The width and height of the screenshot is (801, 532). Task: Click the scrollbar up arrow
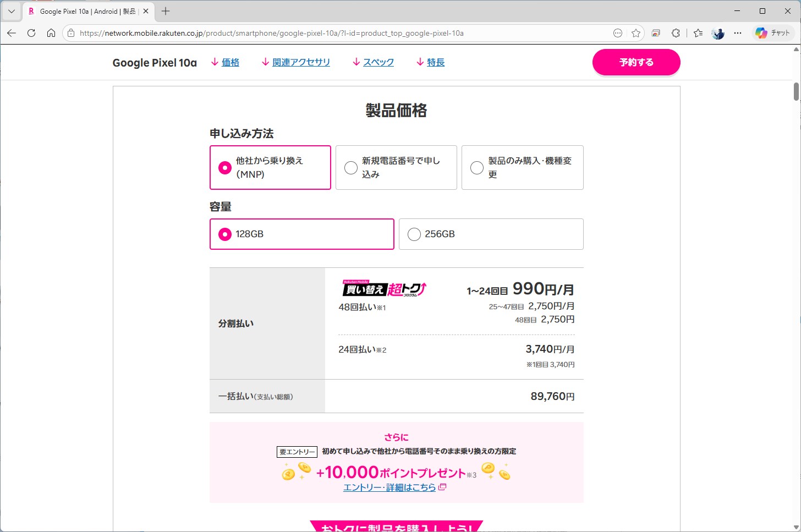point(796,50)
